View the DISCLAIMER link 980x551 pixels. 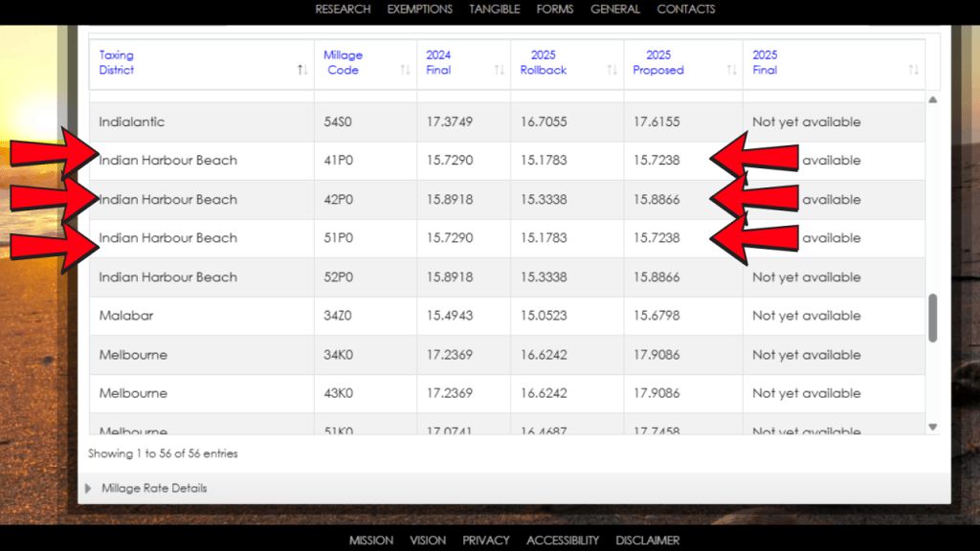click(x=647, y=540)
